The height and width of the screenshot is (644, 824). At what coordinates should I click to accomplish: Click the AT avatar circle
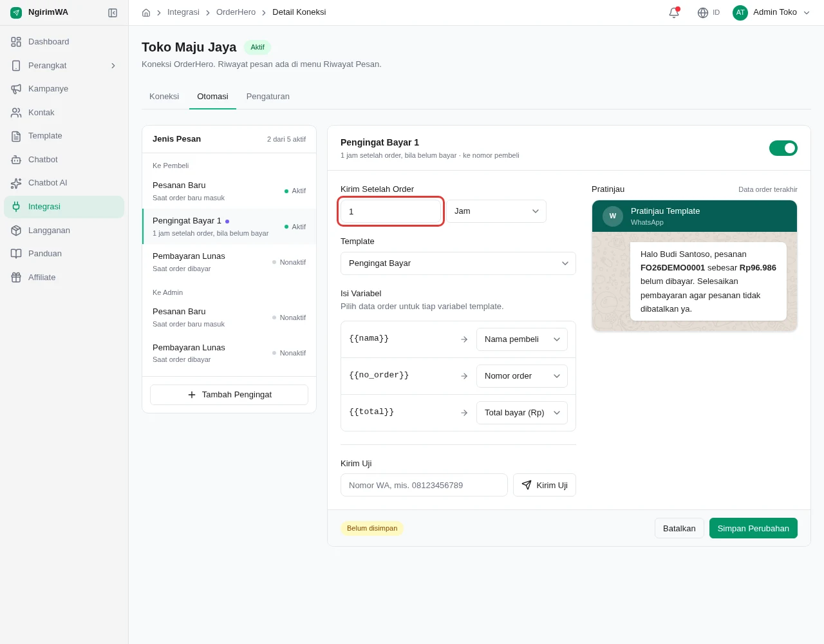click(x=740, y=12)
